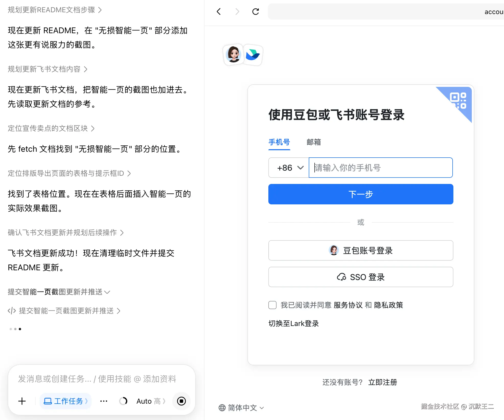
Task: Choose SSO 登录
Action: tap(361, 277)
